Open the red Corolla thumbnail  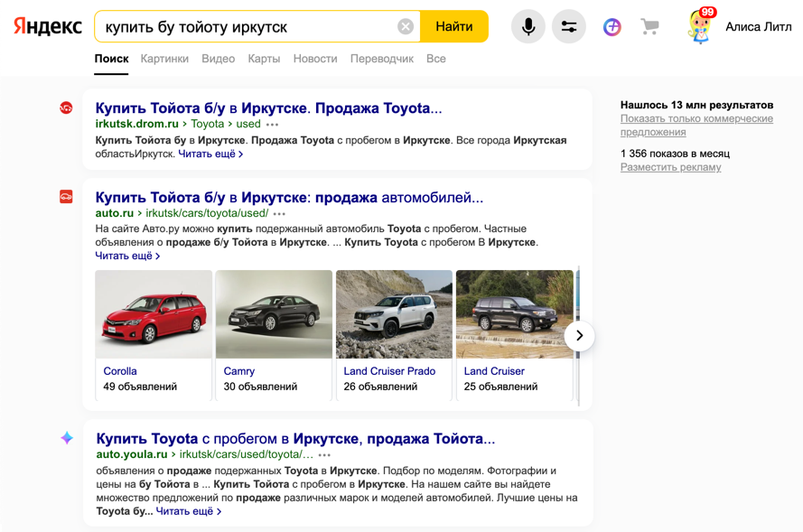point(154,314)
